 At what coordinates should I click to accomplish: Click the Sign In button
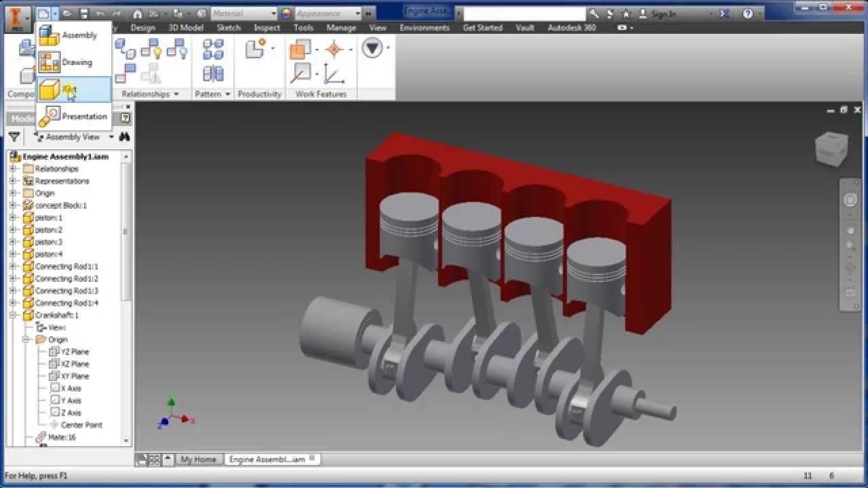663,14
